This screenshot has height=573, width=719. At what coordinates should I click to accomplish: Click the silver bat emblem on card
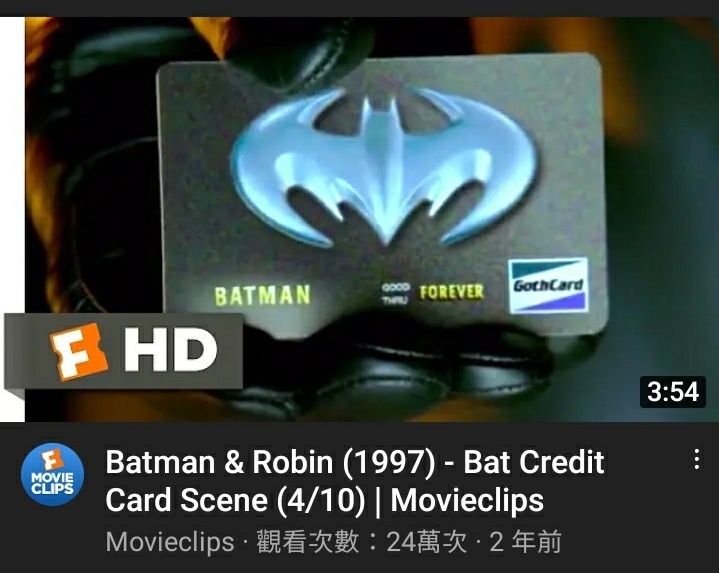(x=384, y=166)
